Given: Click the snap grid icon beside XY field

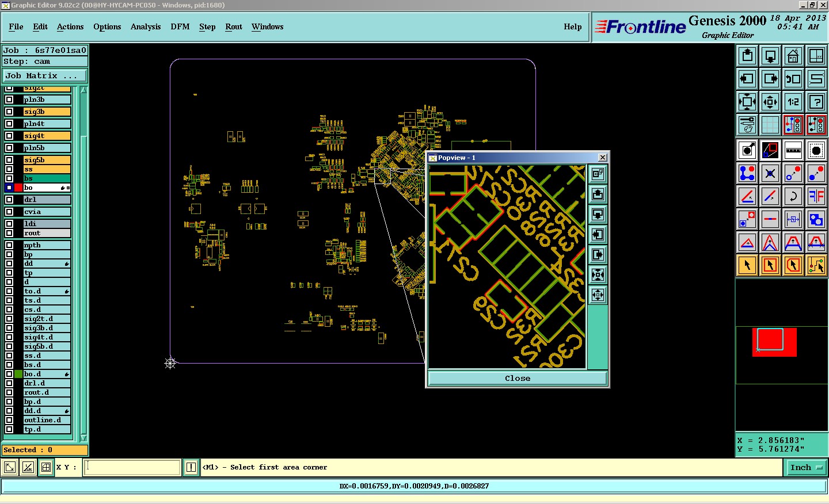Looking at the screenshot, I should pyautogui.click(x=46, y=467).
